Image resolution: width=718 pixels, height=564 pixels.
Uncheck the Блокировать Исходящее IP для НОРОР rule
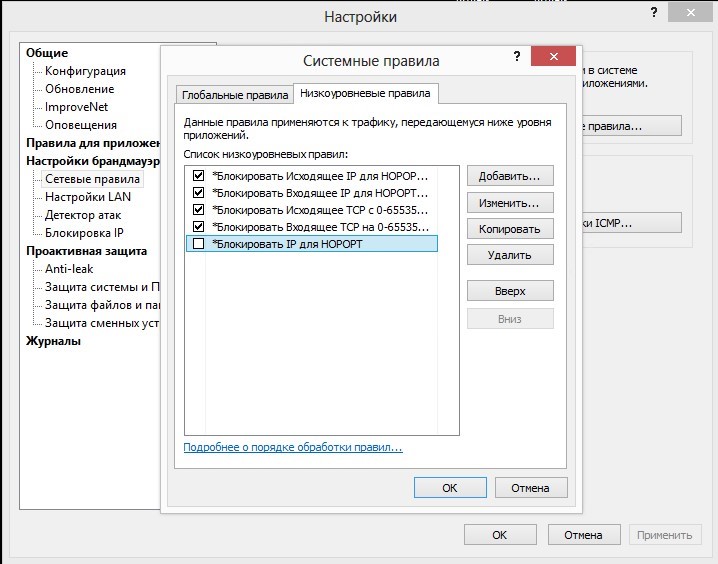point(198,175)
